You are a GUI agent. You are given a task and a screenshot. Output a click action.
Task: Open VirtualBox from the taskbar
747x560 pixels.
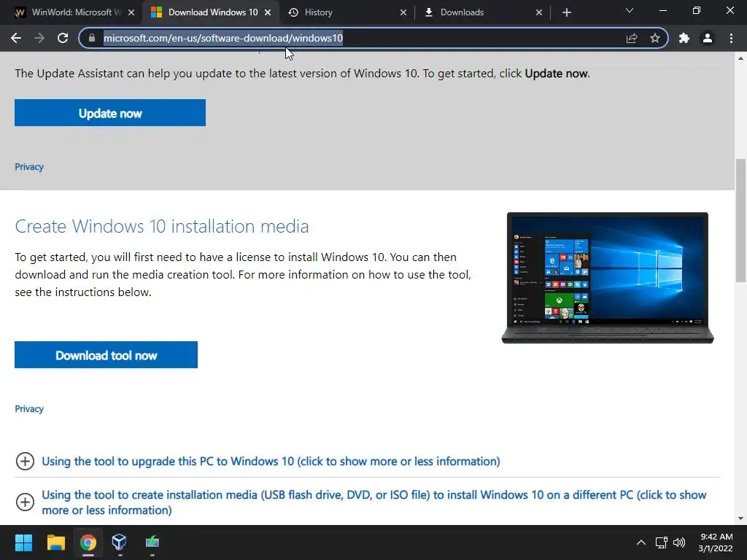(119, 542)
